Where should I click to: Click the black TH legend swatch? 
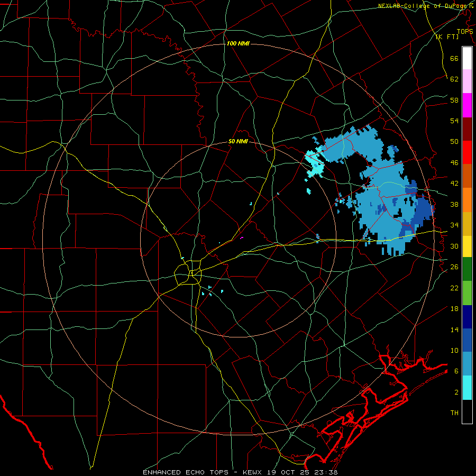coord(467,411)
